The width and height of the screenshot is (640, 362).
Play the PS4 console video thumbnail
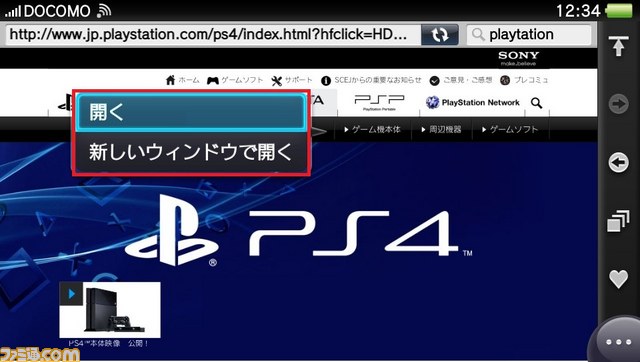[110, 310]
